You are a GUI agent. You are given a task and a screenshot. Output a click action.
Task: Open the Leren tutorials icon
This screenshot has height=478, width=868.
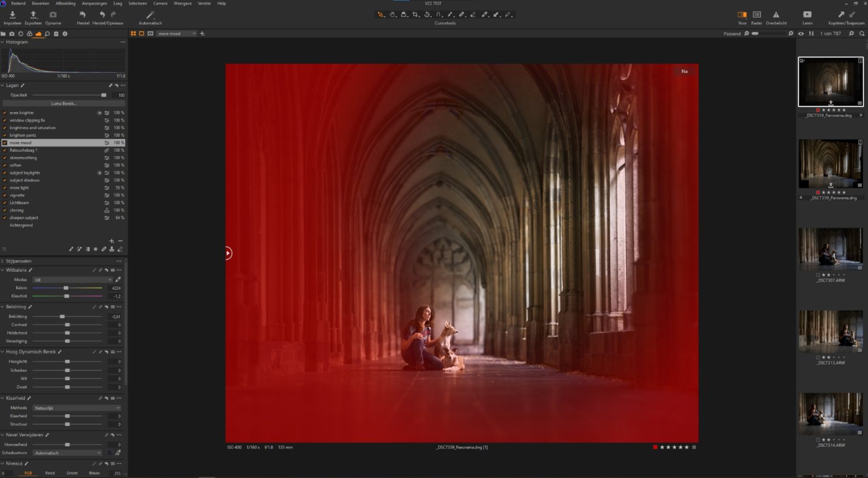point(807,15)
